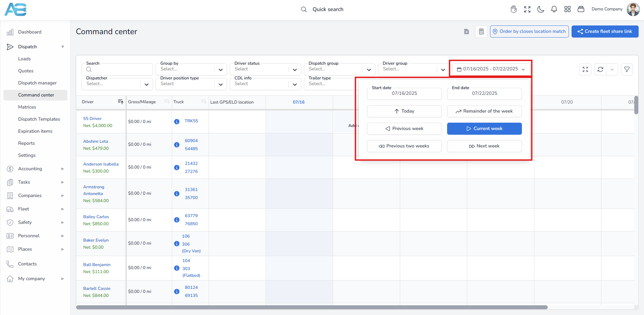Click the filter funnel icon
644x315 pixels.
(627, 69)
